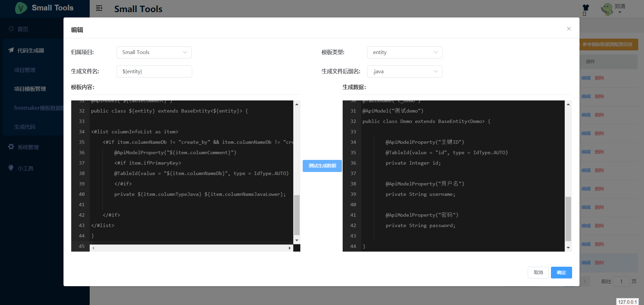Click the 首页 sidebar icon
644x305 pixels.
click(11, 29)
